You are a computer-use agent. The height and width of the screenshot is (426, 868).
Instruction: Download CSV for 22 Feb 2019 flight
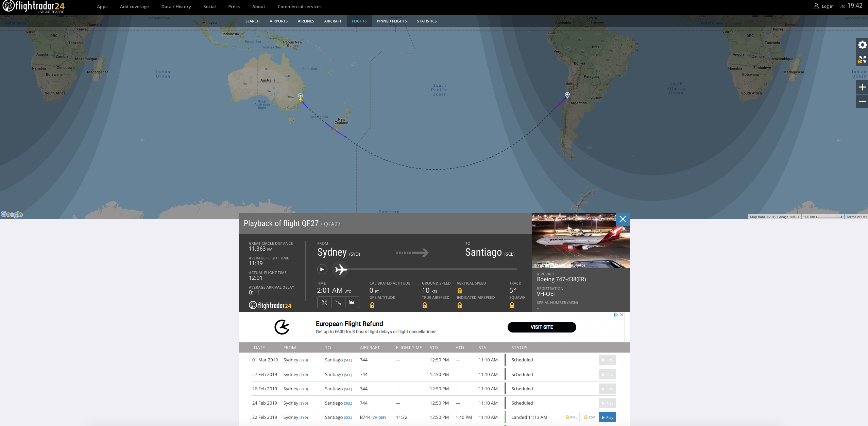tap(590, 418)
